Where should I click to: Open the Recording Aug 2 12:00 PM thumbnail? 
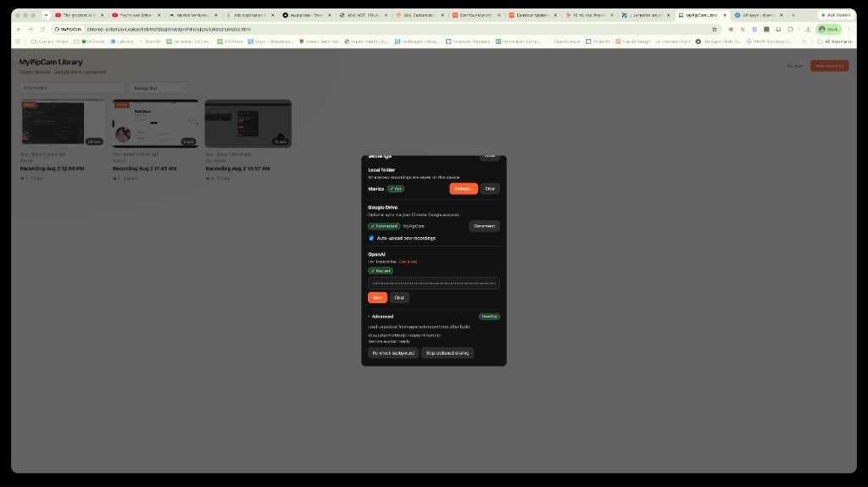click(x=63, y=124)
